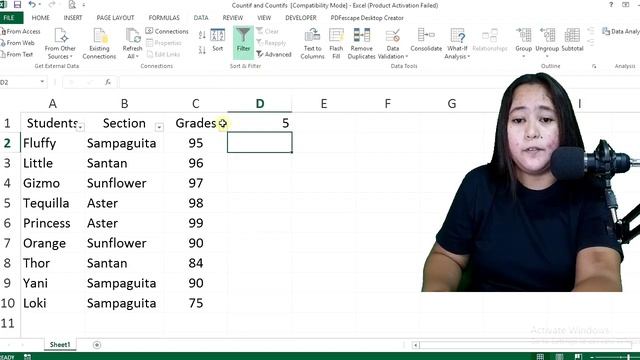
Task: Click the Save icon in quick access toolbar
Action: [18, 5]
